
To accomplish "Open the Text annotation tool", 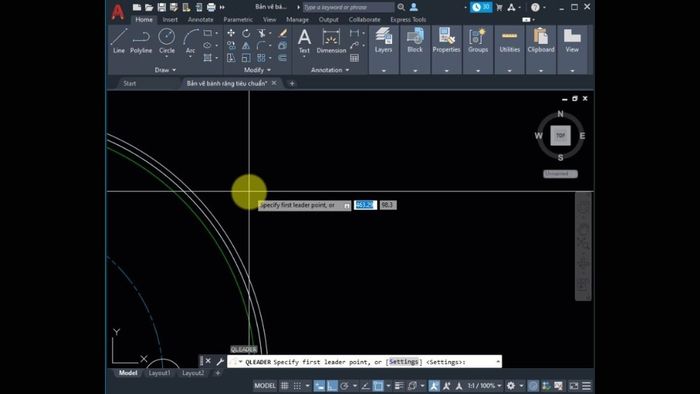I will [x=304, y=41].
